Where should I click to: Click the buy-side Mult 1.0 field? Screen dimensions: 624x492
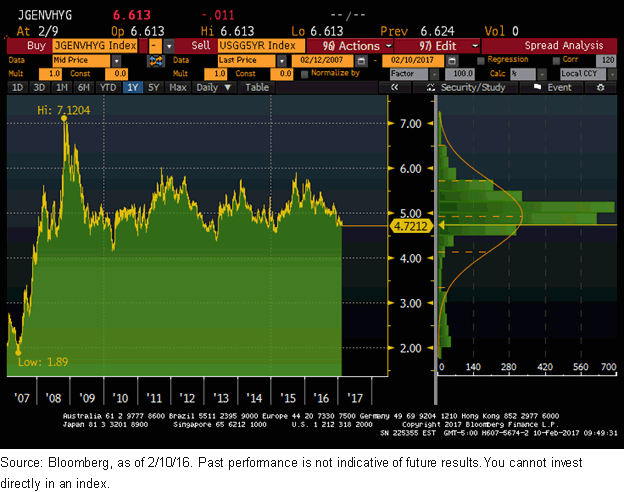50,74
